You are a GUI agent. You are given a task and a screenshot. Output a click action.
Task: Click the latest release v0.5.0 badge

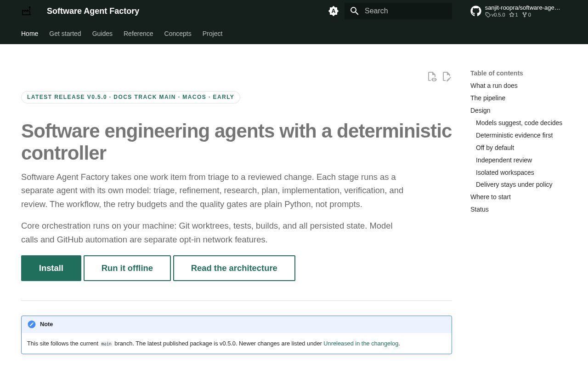point(130,97)
